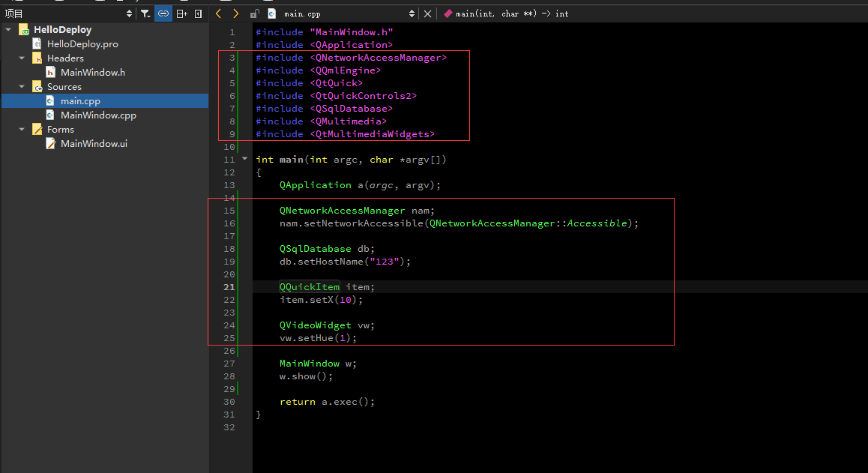Open HelloDeploy.pro in the tree
The width and height of the screenshot is (868, 473).
coord(82,43)
